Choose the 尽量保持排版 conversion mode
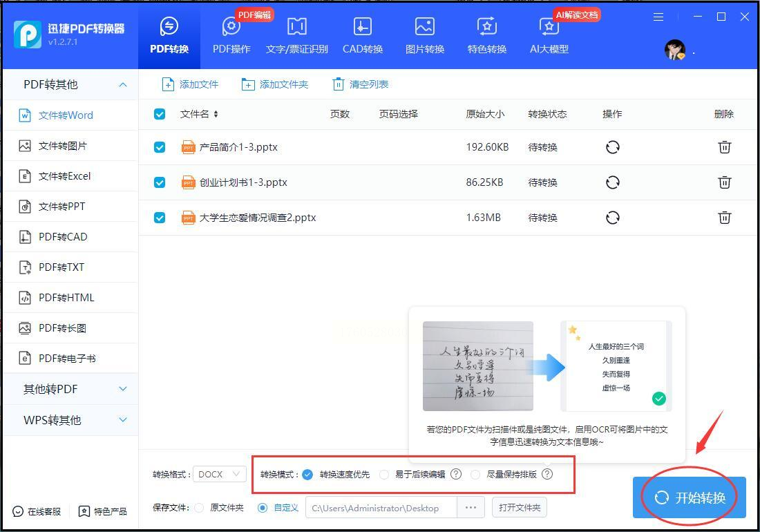 475,475
